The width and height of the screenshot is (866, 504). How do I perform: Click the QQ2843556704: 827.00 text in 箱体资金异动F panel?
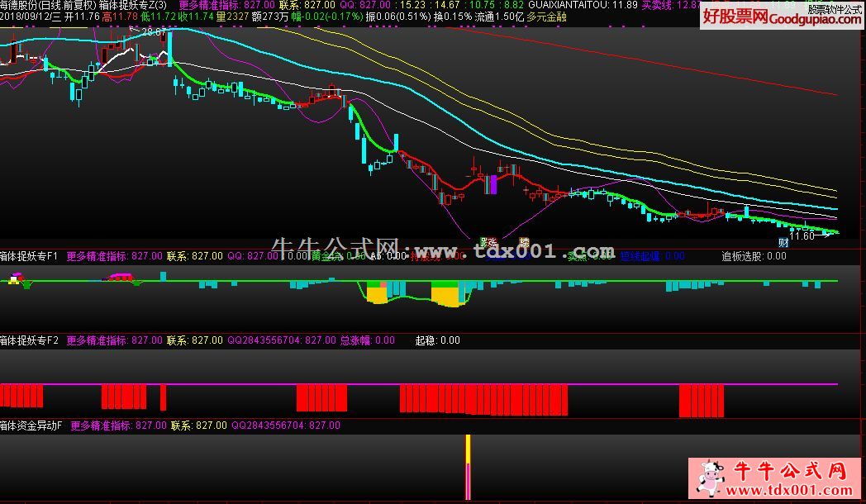[286, 426]
